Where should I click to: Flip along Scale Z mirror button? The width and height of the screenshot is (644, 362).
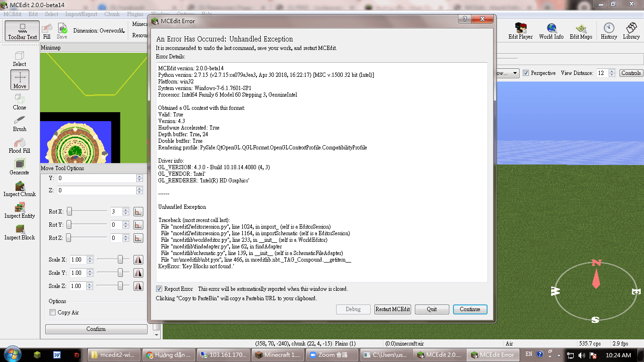138,286
